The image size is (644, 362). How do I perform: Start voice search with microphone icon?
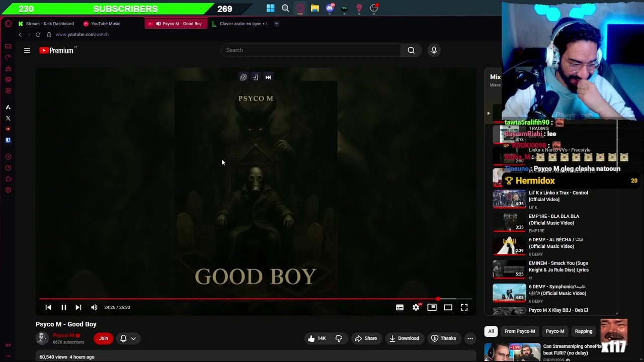pos(434,50)
